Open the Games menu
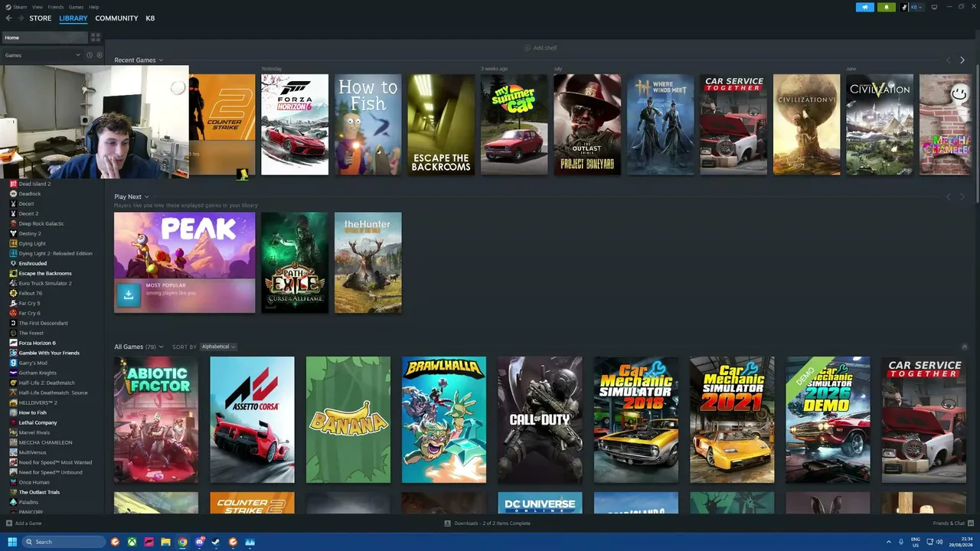 pos(76,7)
